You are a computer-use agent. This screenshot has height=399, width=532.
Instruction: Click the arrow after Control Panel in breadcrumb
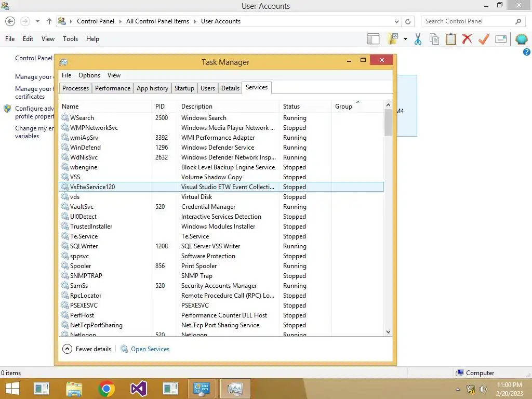[120, 21]
